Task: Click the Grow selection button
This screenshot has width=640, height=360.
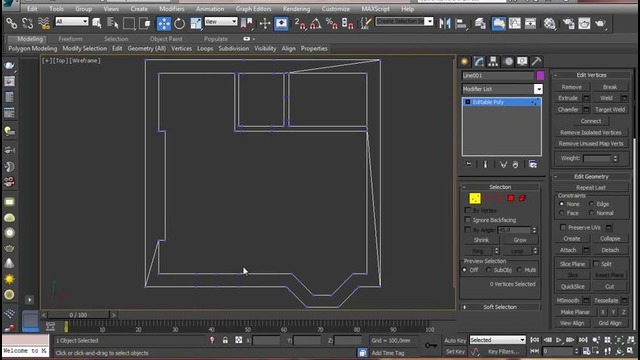Action: (520, 240)
